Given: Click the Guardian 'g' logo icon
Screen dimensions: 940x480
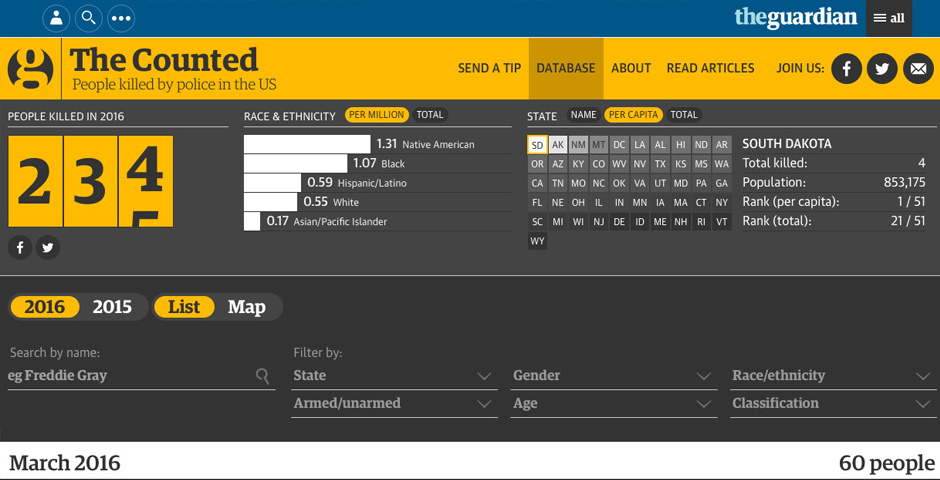Looking at the screenshot, I should pyautogui.click(x=31, y=68).
